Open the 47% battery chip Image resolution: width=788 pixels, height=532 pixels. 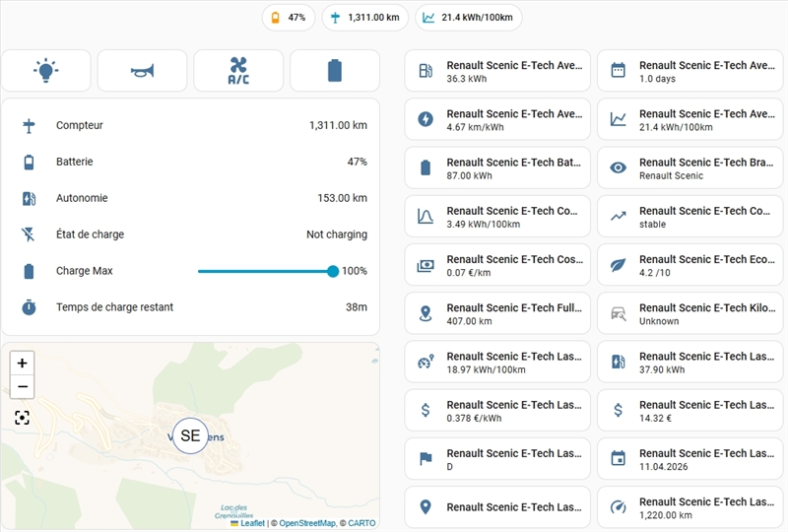(x=288, y=17)
